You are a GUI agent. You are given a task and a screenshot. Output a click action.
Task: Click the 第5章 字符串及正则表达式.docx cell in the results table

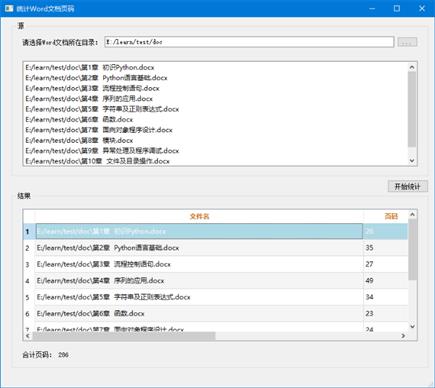click(x=199, y=297)
